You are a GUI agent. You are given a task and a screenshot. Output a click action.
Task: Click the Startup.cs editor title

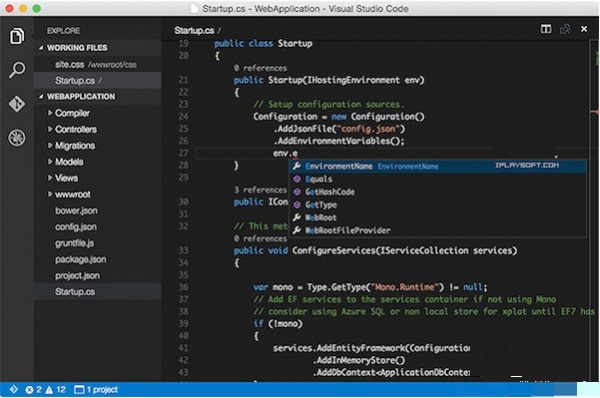click(194, 30)
